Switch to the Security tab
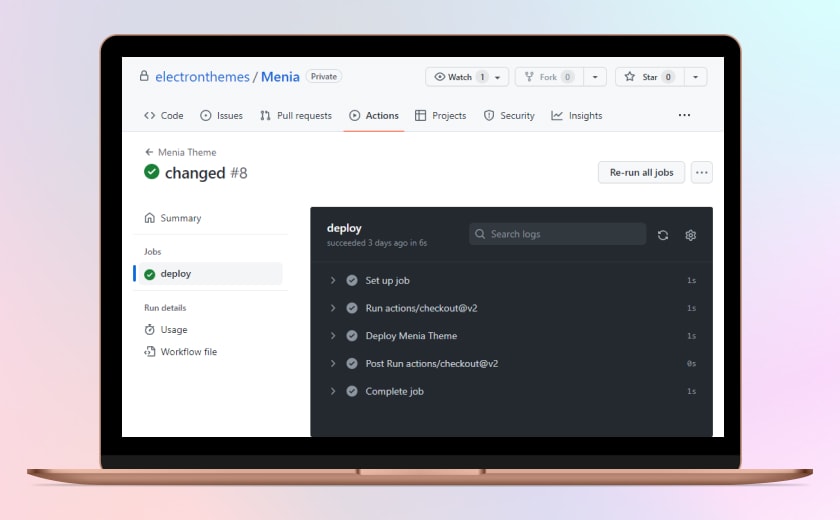Image resolution: width=840 pixels, height=520 pixels. 509,116
